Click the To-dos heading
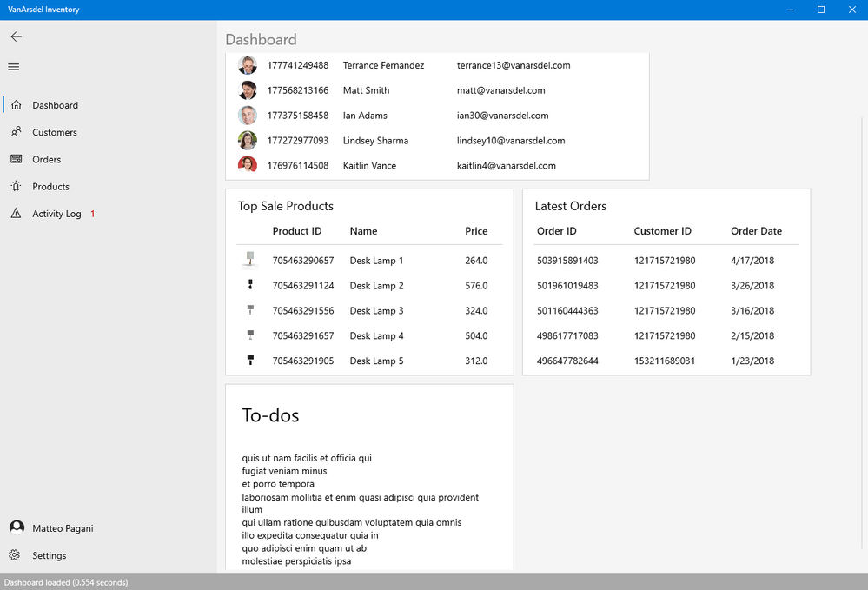Image resolution: width=868 pixels, height=590 pixels. [270, 415]
